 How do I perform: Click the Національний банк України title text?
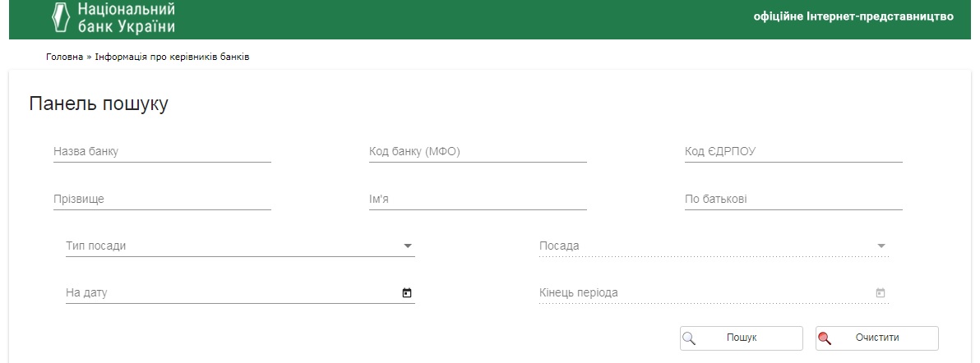[126, 17]
